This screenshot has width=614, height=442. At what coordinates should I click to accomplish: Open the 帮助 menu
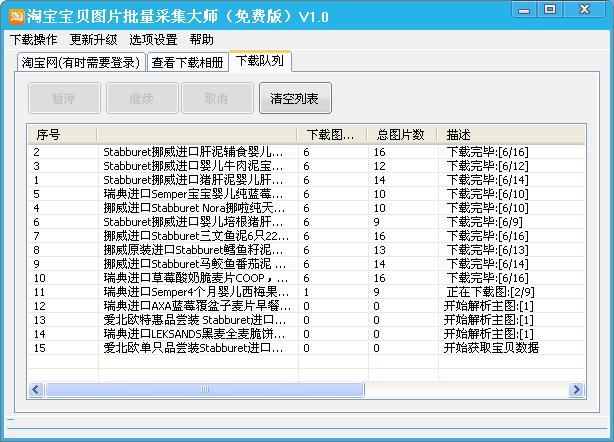click(x=201, y=40)
